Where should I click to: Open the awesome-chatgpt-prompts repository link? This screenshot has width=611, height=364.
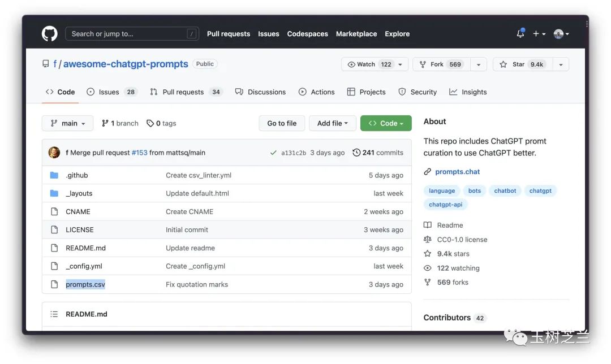126,64
